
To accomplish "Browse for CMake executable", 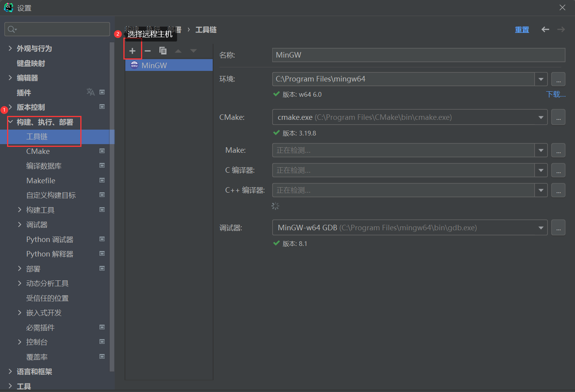I will pos(558,117).
